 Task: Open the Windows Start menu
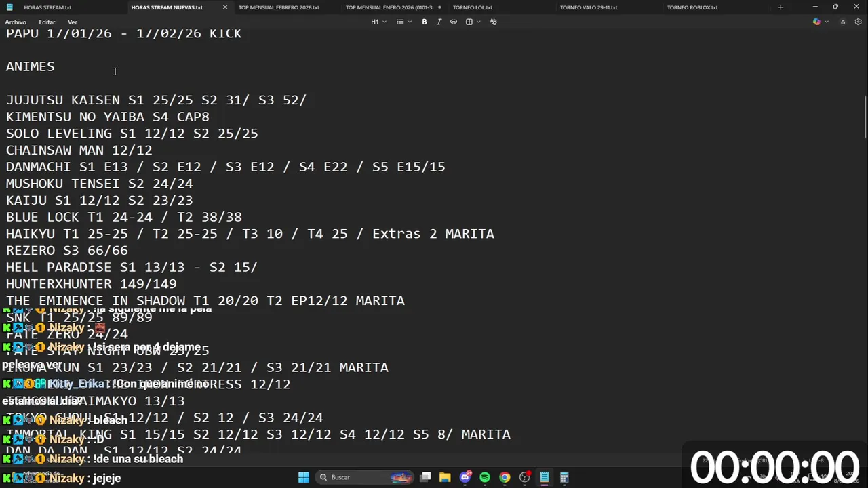[304, 477]
